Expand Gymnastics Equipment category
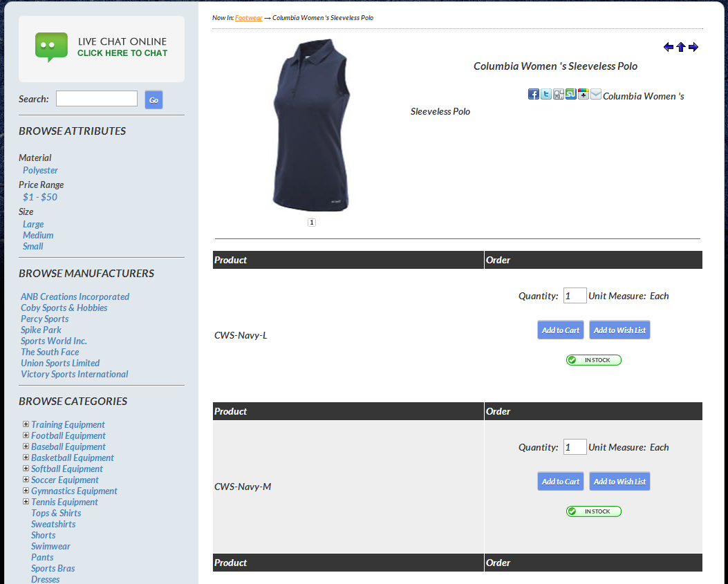728x584 pixels. [26, 490]
